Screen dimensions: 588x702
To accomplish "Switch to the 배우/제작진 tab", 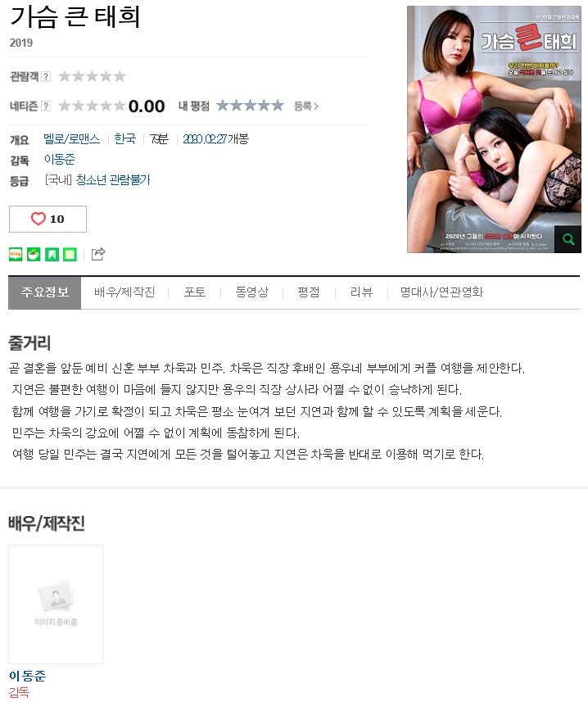I will [124, 292].
